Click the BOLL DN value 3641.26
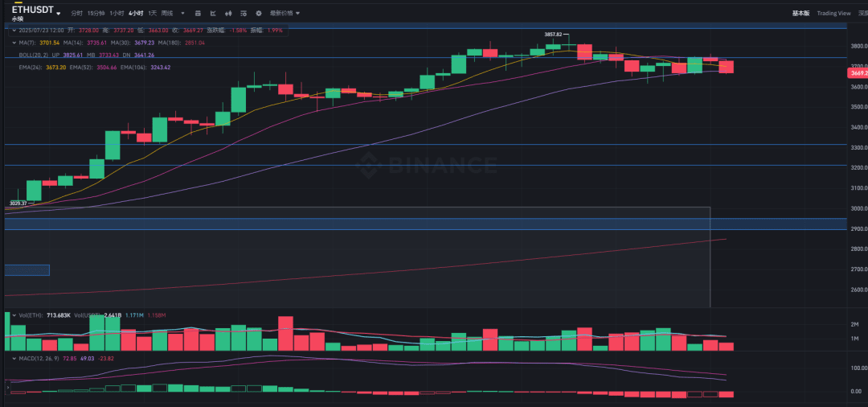 [144, 55]
